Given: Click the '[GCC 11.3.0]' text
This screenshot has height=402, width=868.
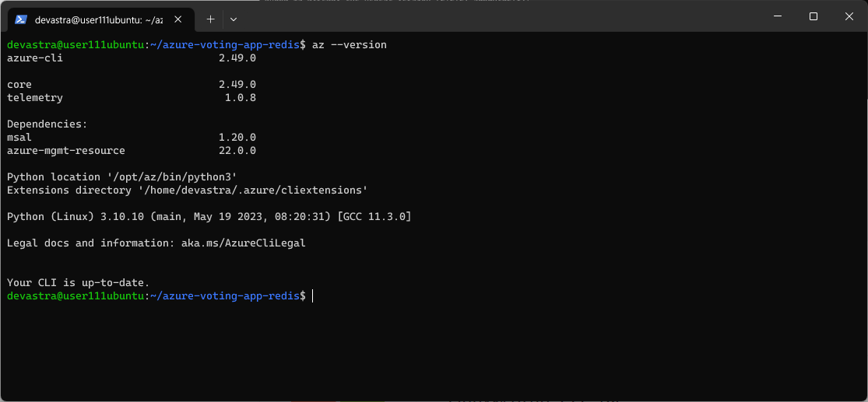Looking at the screenshot, I should point(374,217).
